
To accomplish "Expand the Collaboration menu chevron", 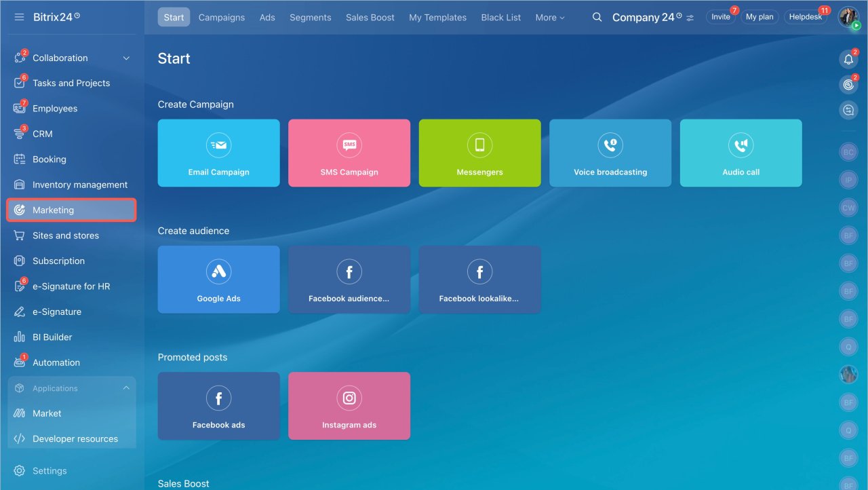I will (126, 58).
